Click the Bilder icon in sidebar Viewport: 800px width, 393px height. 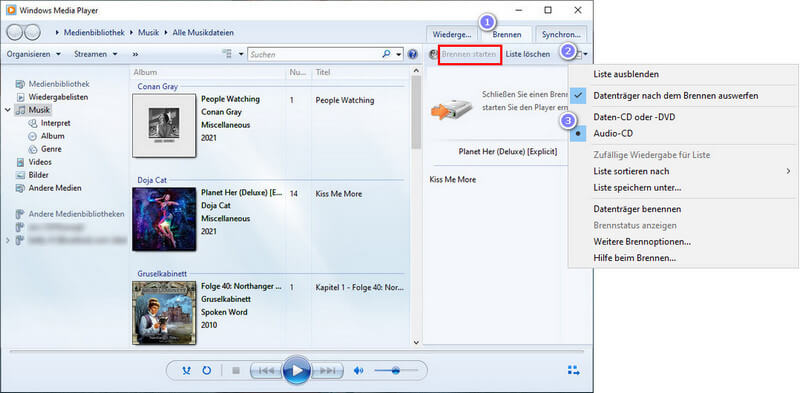click(20, 175)
